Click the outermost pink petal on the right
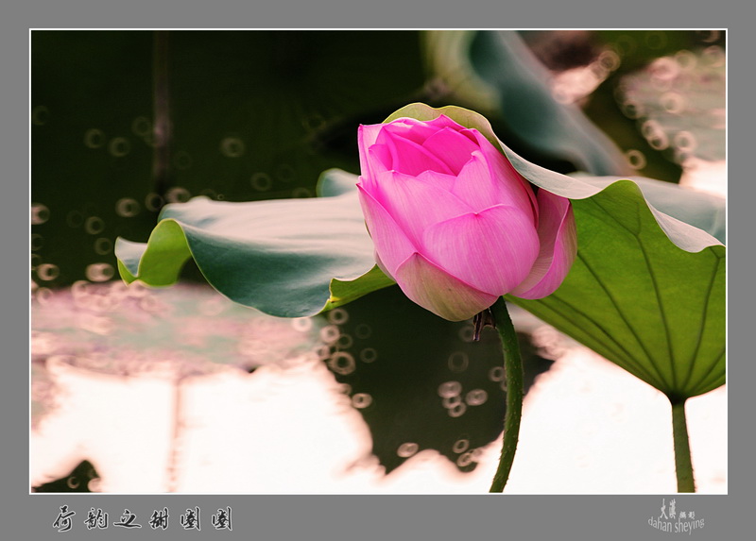This screenshot has height=541, width=756. pyautogui.click(x=556, y=245)
